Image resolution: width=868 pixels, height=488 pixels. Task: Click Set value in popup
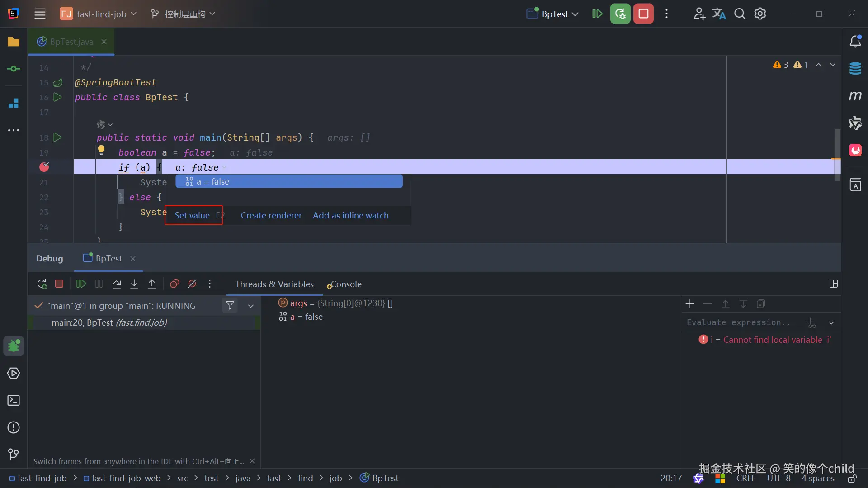tap(192, 215)
